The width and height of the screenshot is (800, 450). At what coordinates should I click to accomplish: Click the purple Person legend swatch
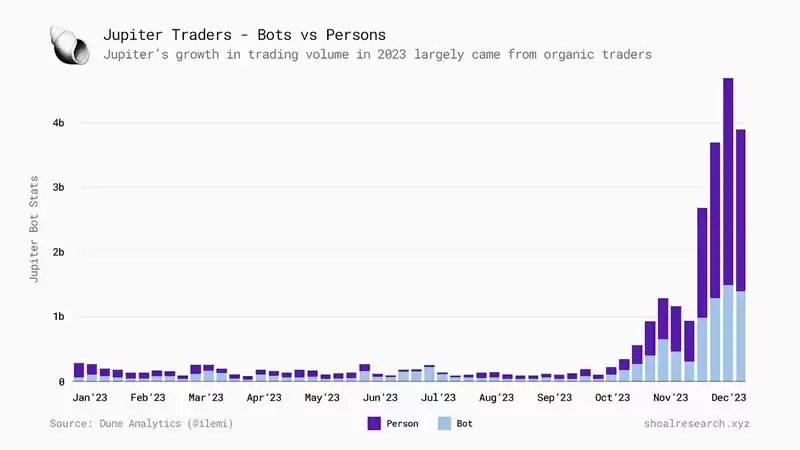pyautogui.click(x=374, y=423)
